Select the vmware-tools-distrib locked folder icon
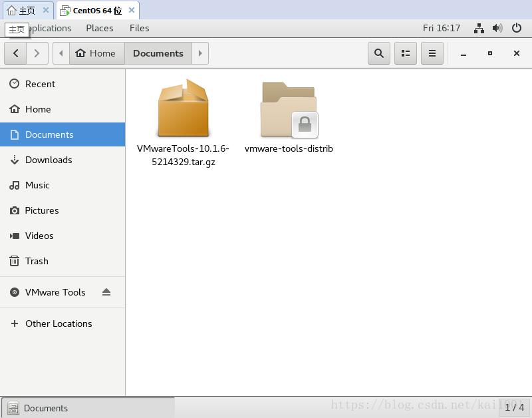Image resolution: width=532 pixels, height=418 pixels. click(289, 109)
